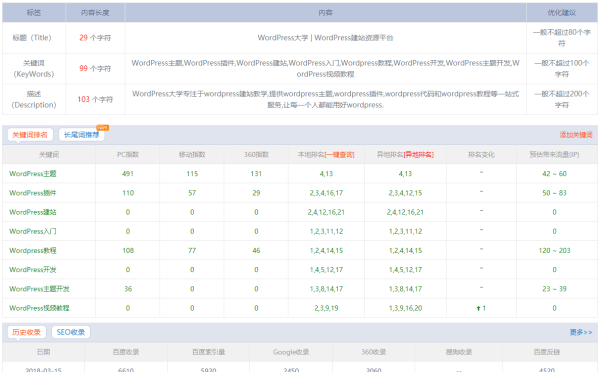This screenshot has height=372, width=601.
Task: Click mobile index value 77
Action: tap(192, 251)
